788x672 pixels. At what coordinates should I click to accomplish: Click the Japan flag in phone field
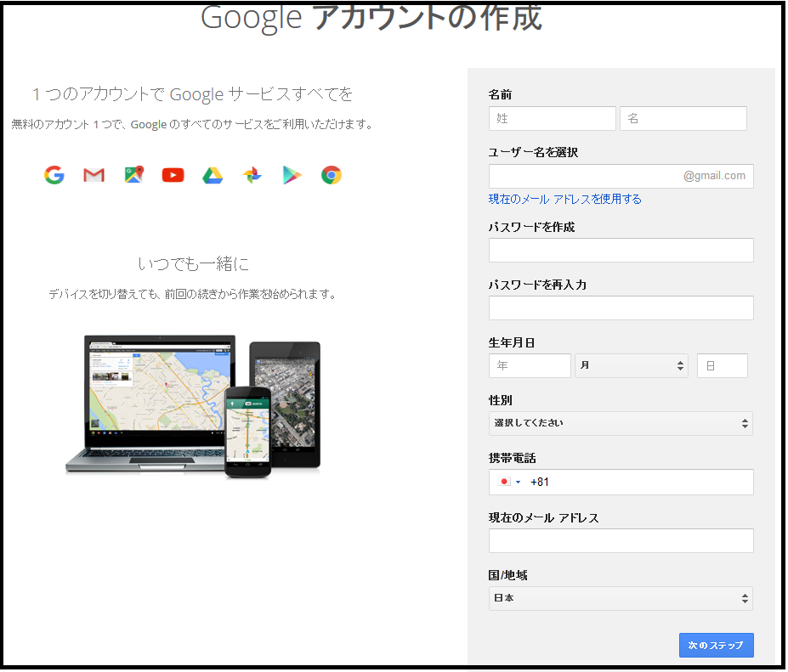[x=504, y=482]
